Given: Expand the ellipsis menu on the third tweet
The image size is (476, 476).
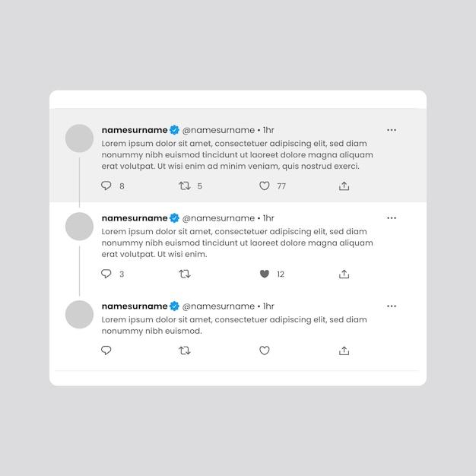Looking at the screenshot, I should tap(392, 306).
